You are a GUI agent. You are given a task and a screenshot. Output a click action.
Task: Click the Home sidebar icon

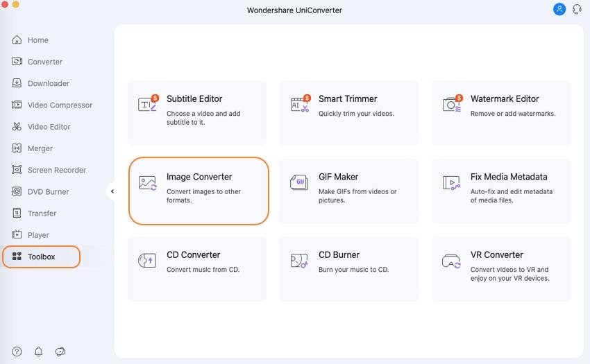coord(17,40)
